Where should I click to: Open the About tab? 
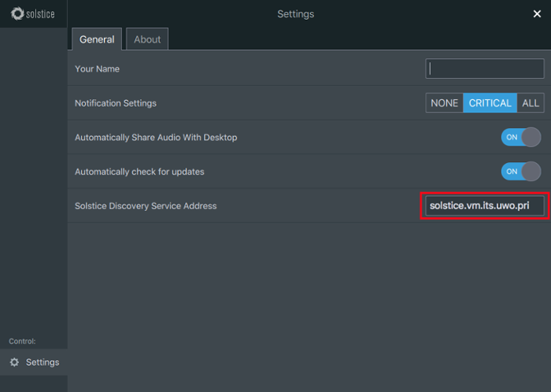point(147,39)
